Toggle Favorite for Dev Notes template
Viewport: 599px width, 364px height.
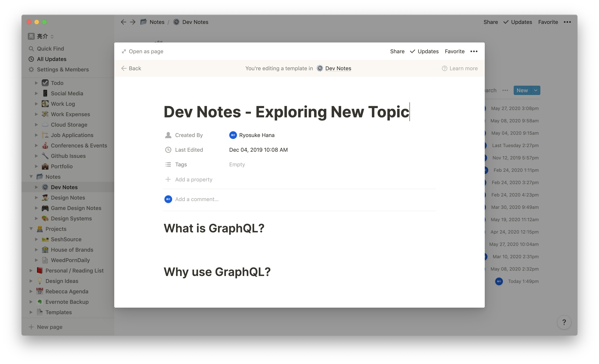[x=455, y=51]
